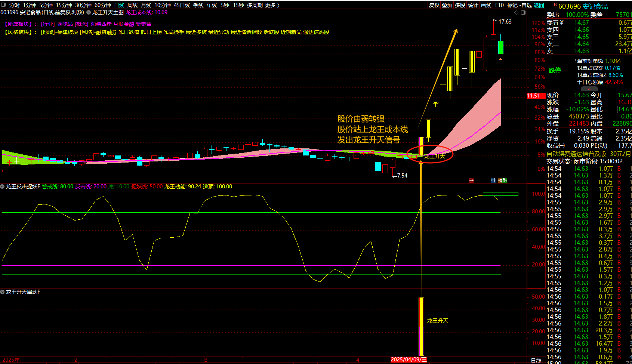
Task: Expand the main chart indicator dropdown arrow
Action: tap(89, 12)
